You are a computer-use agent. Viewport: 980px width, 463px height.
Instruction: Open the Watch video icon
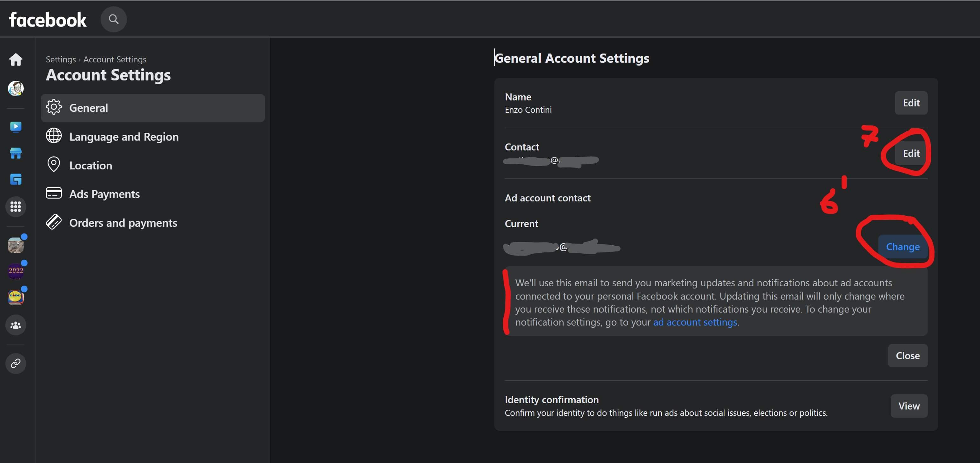tap(16, 126)
